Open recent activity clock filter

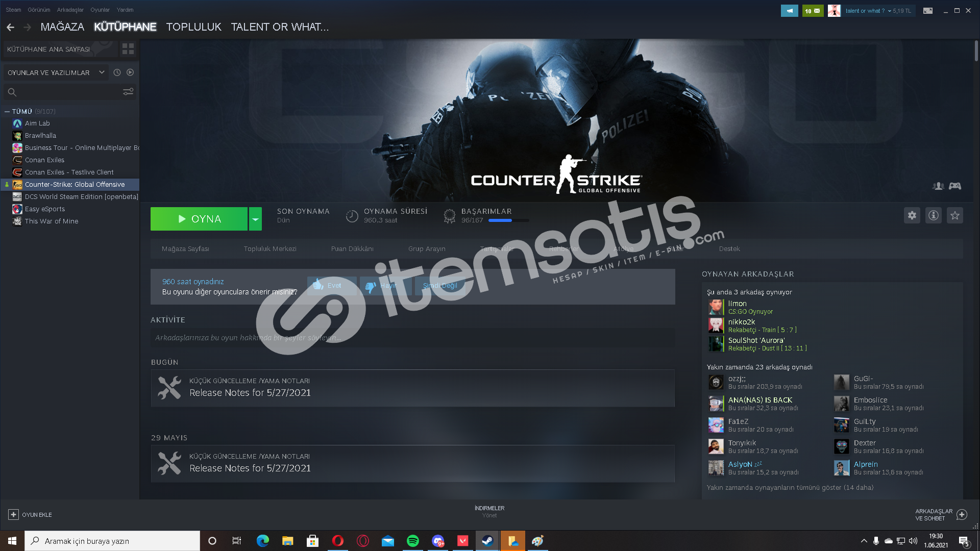click(117, 72)
